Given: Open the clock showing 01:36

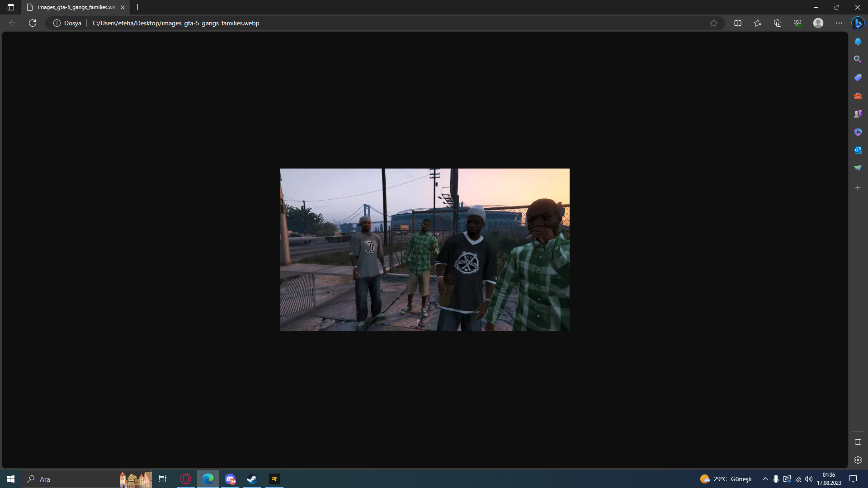Looking at the screenshot, I should [x=829, y=479].
